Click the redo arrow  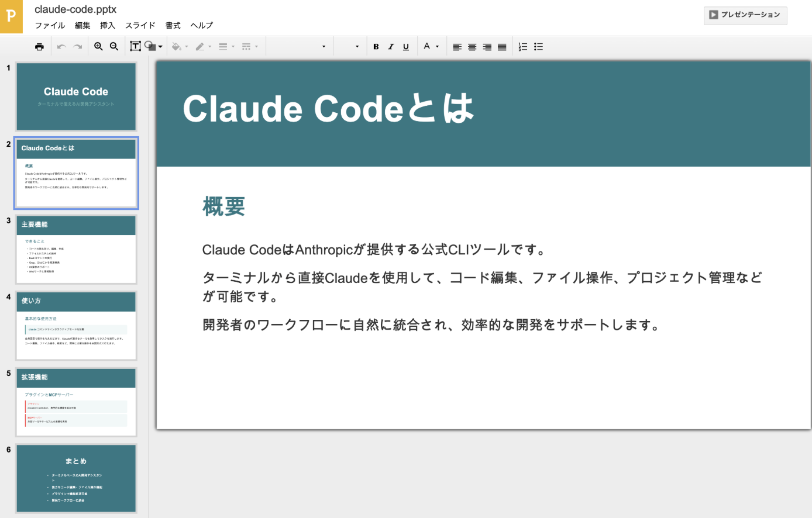77,47
